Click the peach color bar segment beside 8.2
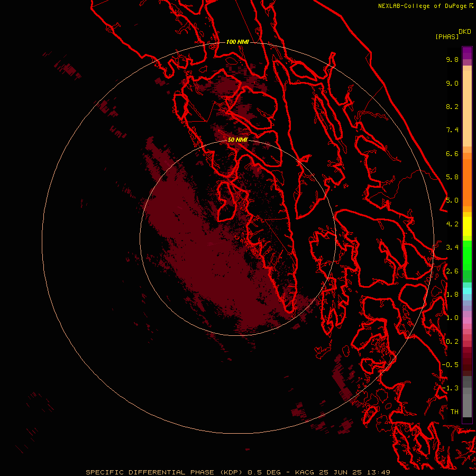Screen dimensions: 476x476 [467, 108]
